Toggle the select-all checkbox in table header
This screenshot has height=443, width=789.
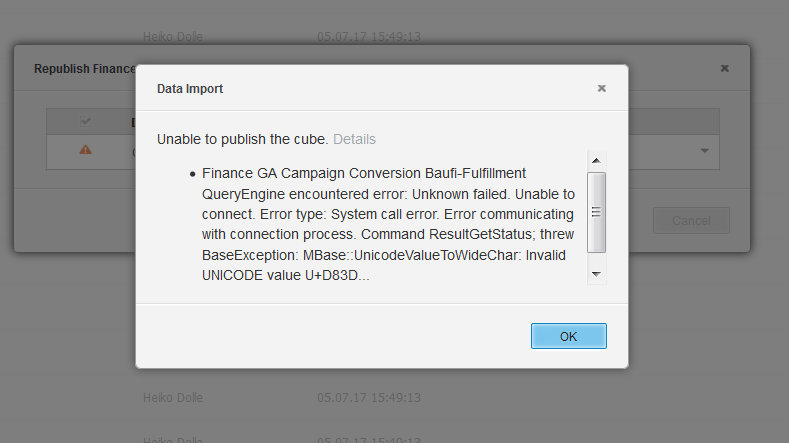click(x=86, y=121)
